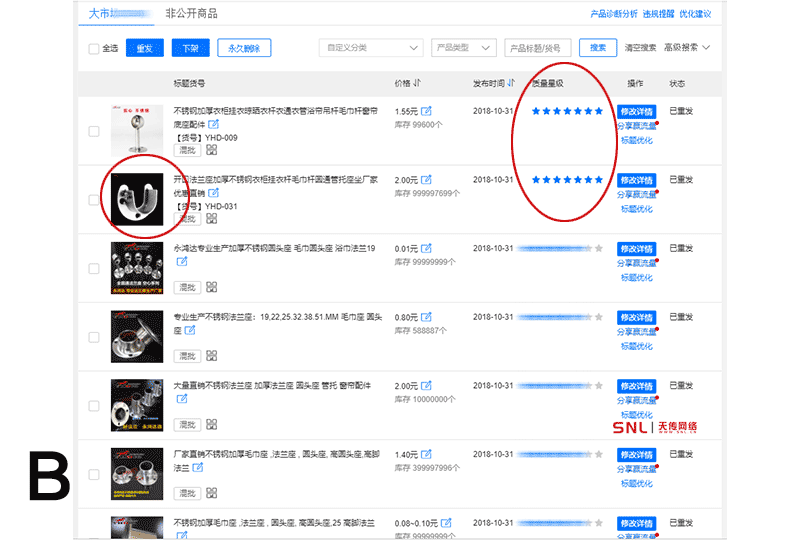This screenshot has height=540, width=800.
Task: Select the YHD-031 product checkbox
Action: coord(94,200)
